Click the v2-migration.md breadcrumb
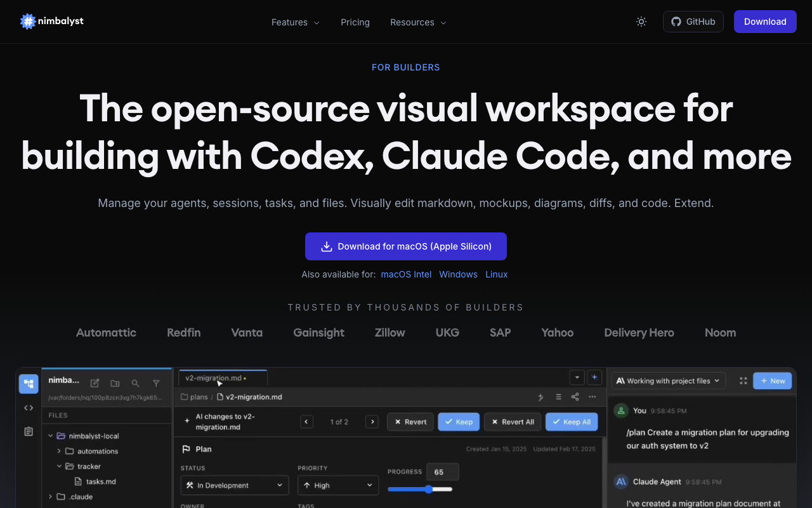Screen dimensions: 812x508 coord(249,397)
